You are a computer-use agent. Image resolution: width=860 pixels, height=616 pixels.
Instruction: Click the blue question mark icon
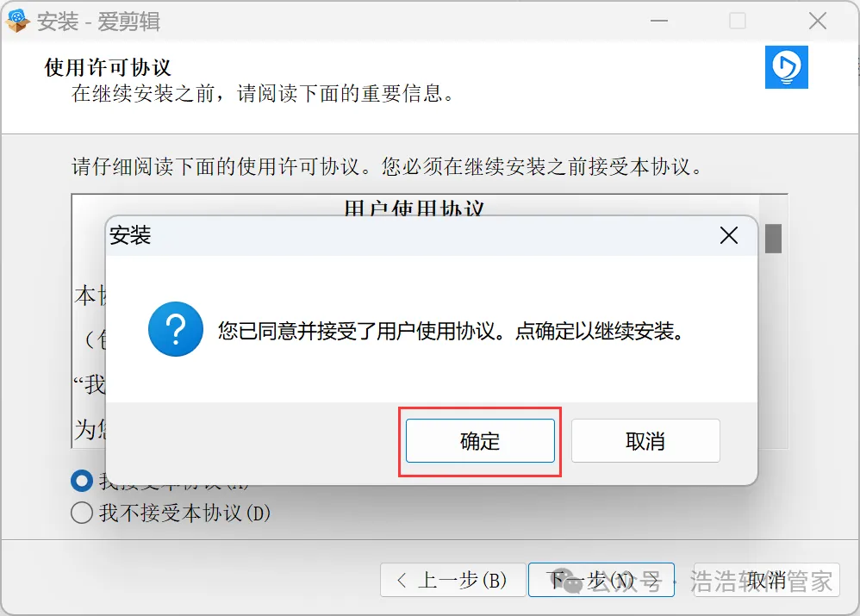click(x=176, y=329)
